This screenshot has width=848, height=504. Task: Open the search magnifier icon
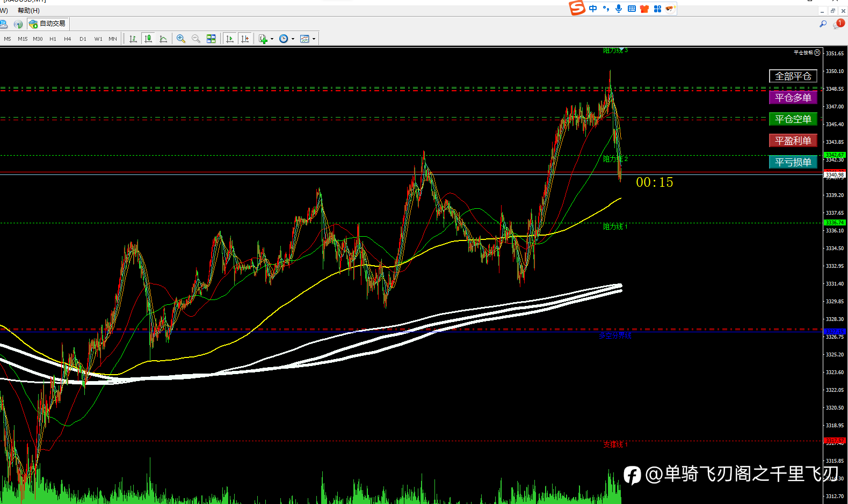coord(823,24)
